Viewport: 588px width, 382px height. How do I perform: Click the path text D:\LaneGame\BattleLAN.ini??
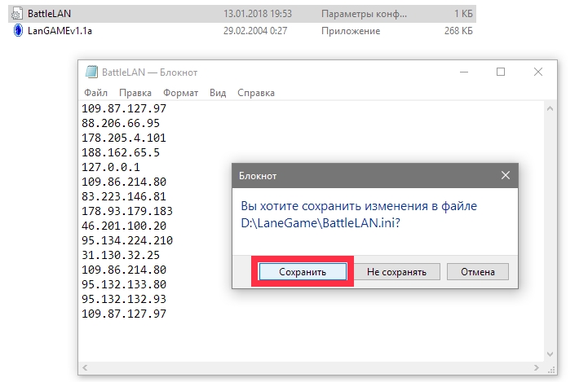(321, 223)
